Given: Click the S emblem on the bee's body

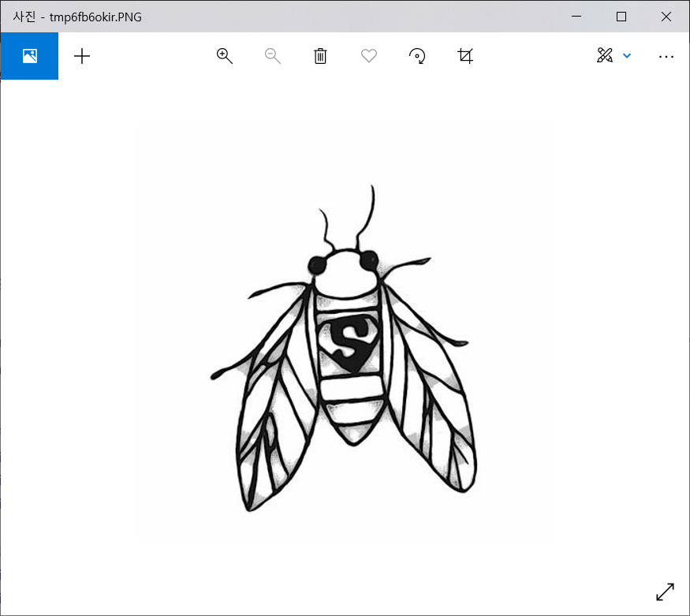Looking at the screenshot, I should point(349,343).
